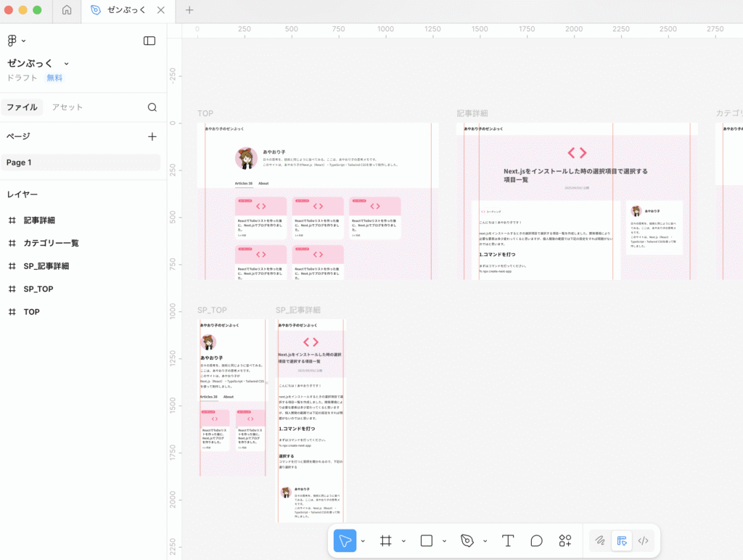Click the plus icon to add a page
This screenshot has width=743, height=560.
pyautogui.click(x=152, y=136)
